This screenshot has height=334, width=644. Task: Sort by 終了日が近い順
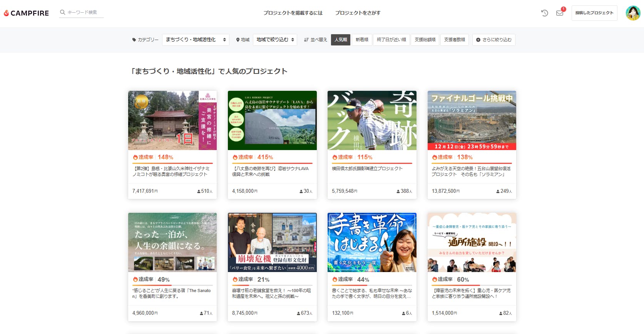(x=391, y=40)
